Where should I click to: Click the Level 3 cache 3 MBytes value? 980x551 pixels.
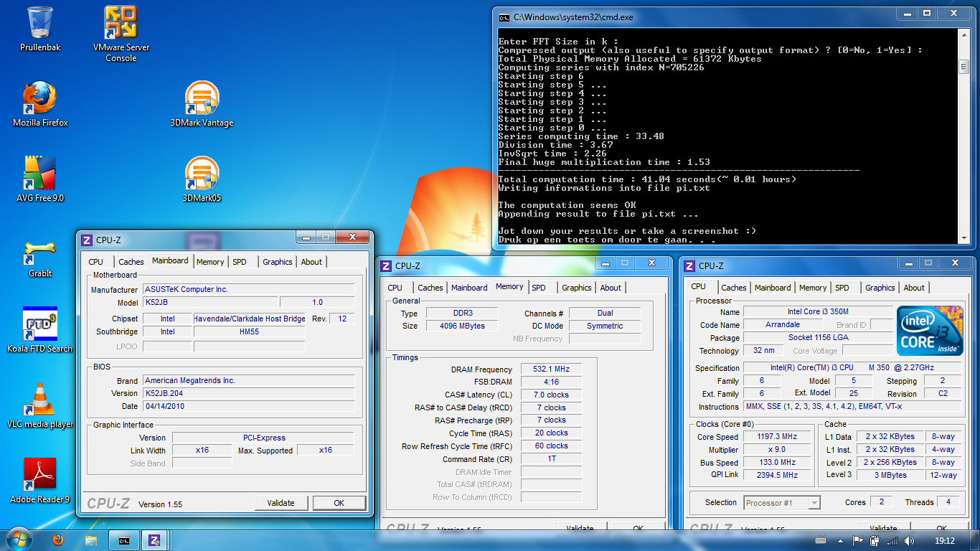890,475
